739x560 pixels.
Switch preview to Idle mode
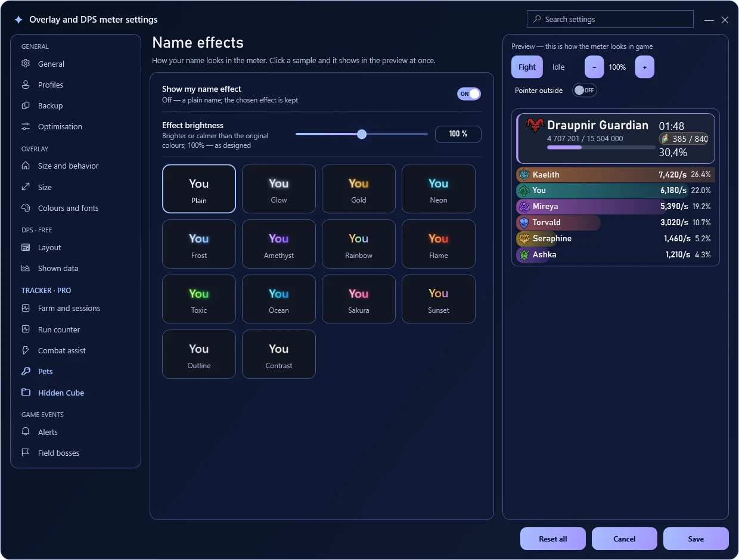pyautogui.click(x=558, y=67)
